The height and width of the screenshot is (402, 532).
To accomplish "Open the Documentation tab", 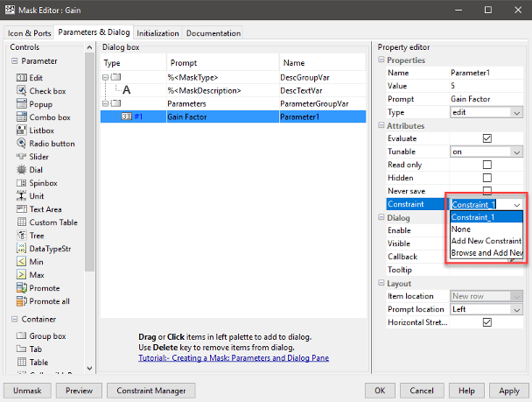I will pyautogui.click(x=213, y=33).
